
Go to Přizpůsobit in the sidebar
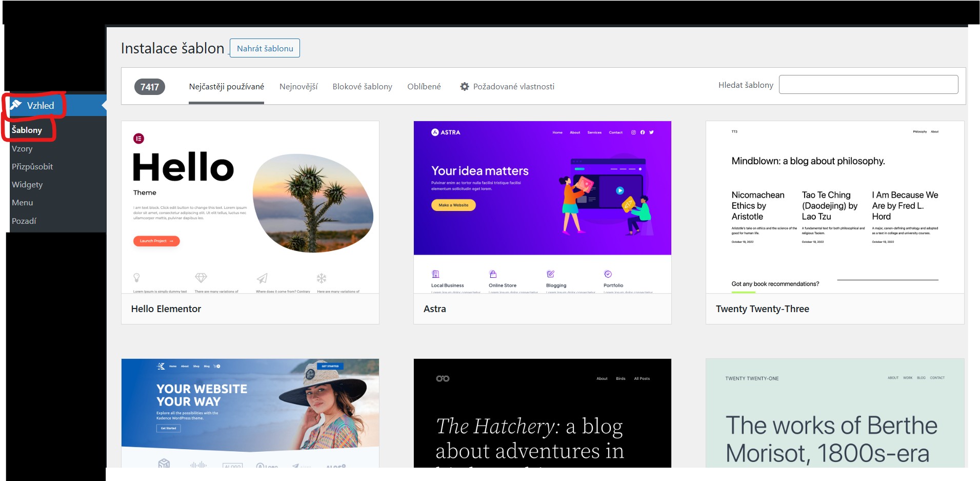click(32, 167)
